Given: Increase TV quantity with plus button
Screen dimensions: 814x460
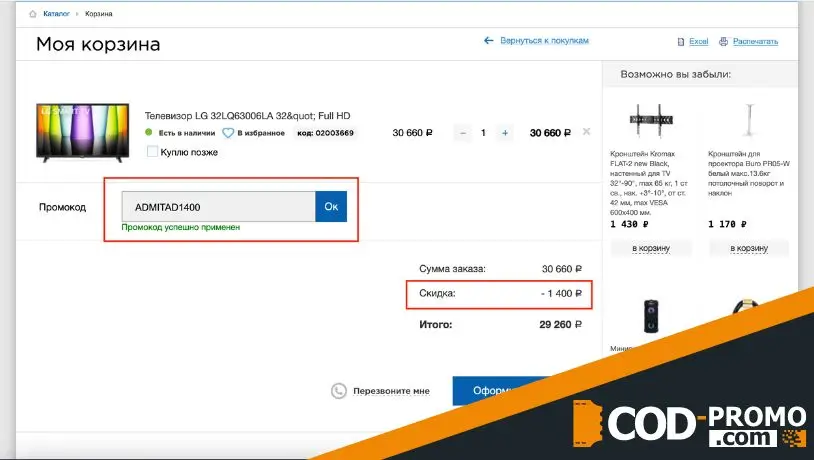Looking at the screenshot, I should [x=505, y=133].
